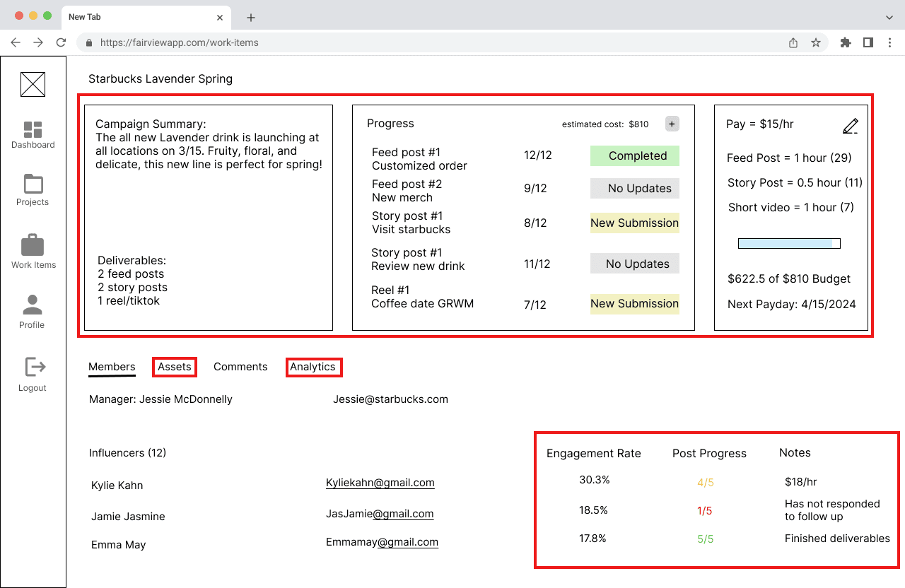This screenshot has width=905, height=588.
Task: Click the Completed status for Feed post #1
Action: [635, 156]
